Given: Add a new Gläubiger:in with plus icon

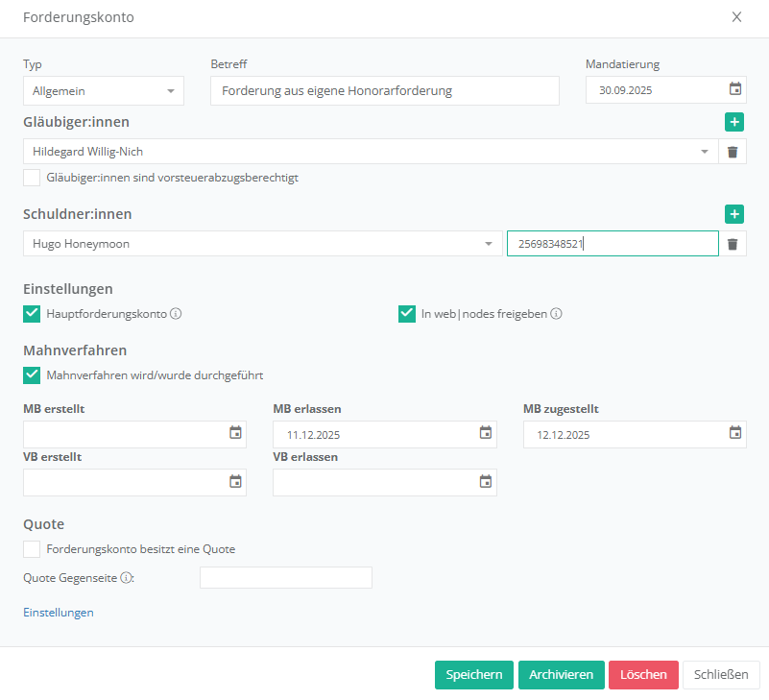Looking at the screenshot, I should click(733, 122).
